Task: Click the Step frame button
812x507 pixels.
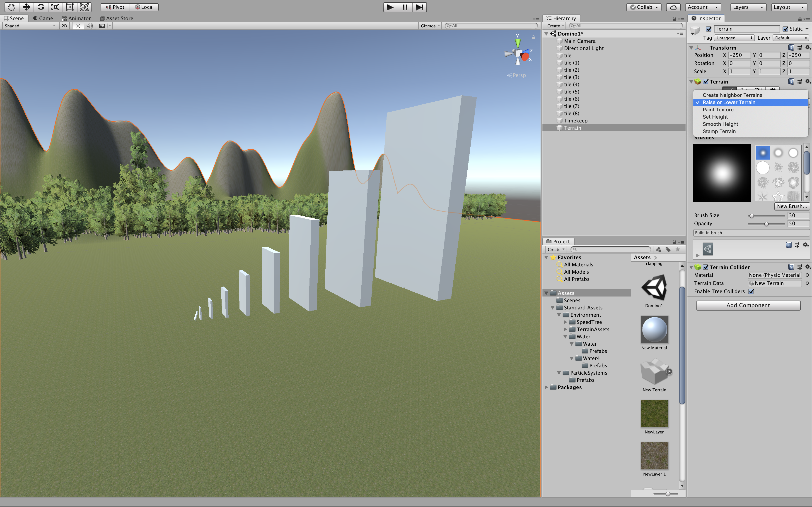Action: [x=419, y=7]
